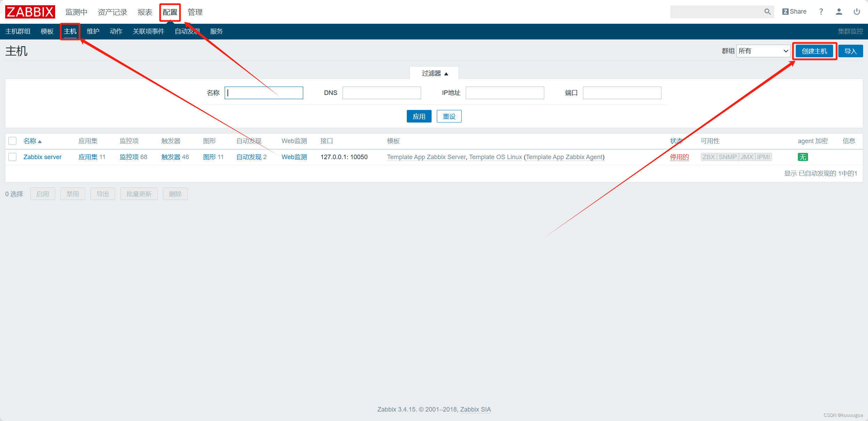
Task: Sort hosts by 状态 column
Action: (x=676, y=141)
